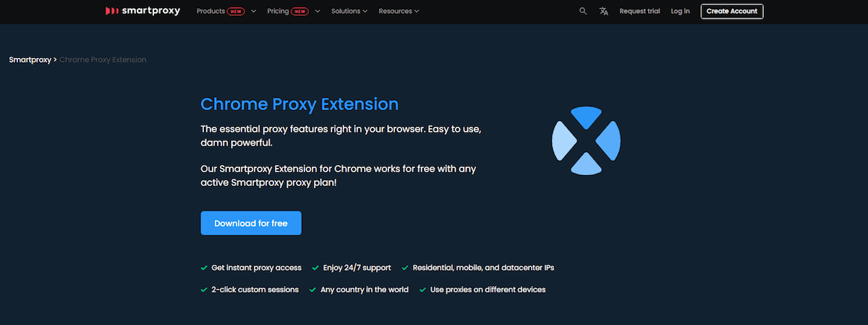Open the Smartproxy logo home link

(x=142, y=11)
